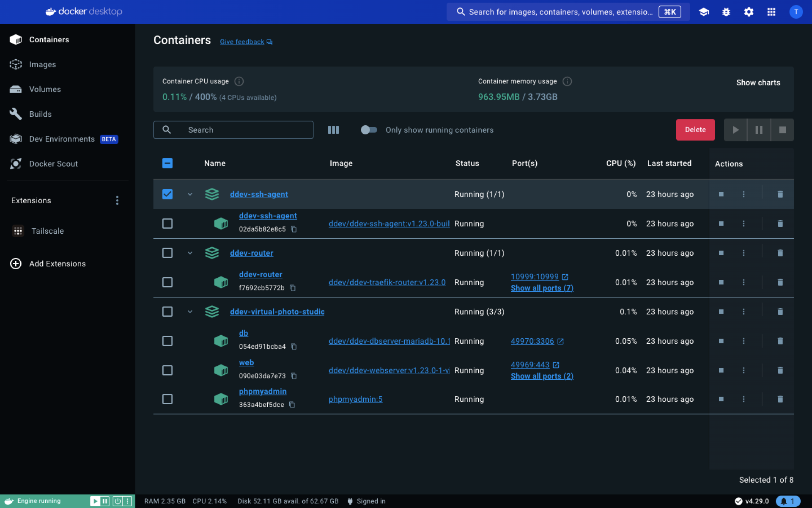Open the phpmyadmin:5 image link

[x=355, y=399]
